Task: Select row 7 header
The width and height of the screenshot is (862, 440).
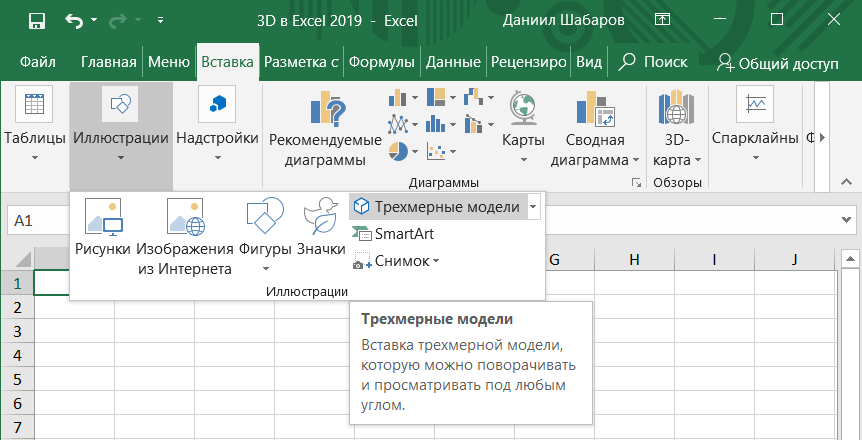Action: tap(17, 427)
